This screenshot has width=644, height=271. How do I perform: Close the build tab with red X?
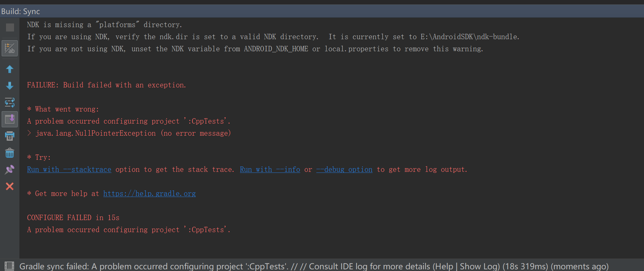coord(10,186)
